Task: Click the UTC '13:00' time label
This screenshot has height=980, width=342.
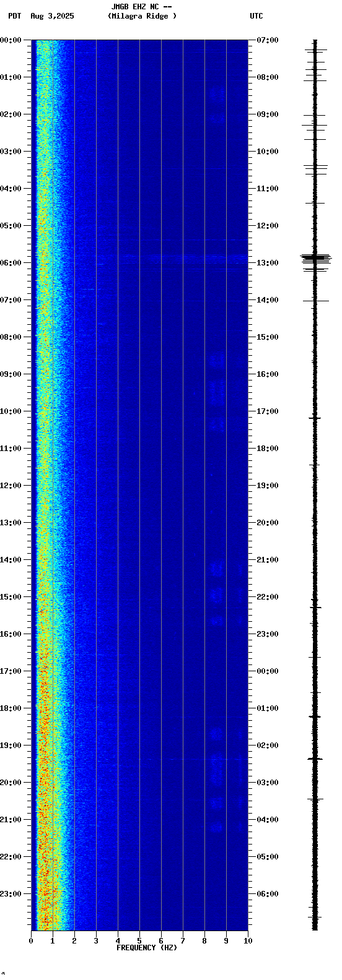Action: pyautogui.click(x=268, y=263)
